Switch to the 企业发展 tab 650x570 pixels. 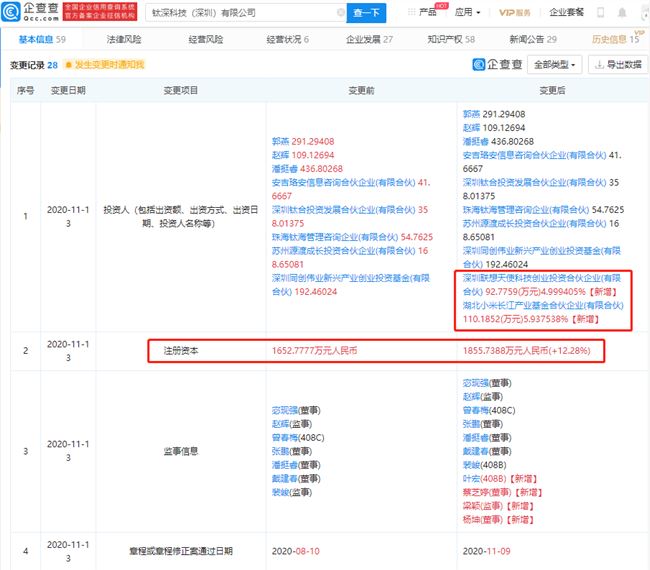369,39
